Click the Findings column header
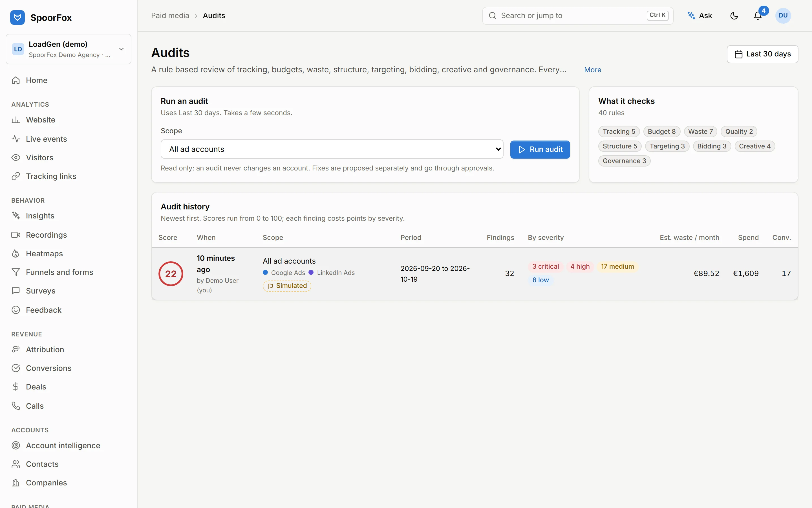This screenshot has width=812, height=508. point(500,238)
